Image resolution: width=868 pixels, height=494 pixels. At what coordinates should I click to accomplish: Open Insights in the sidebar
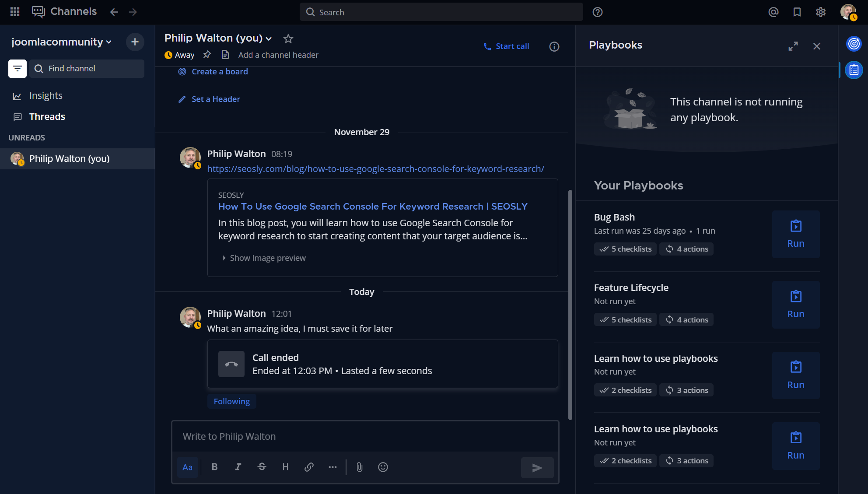(x=45, y=96)
